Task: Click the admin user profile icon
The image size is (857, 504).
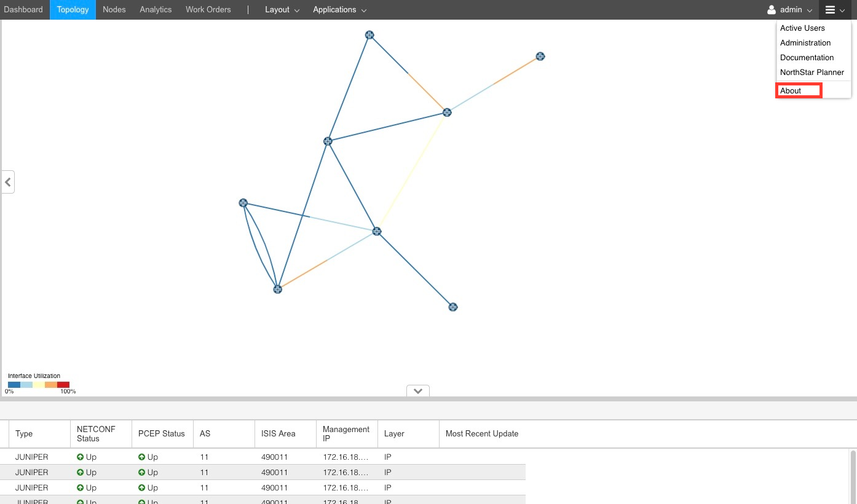Action: (771, 9)
